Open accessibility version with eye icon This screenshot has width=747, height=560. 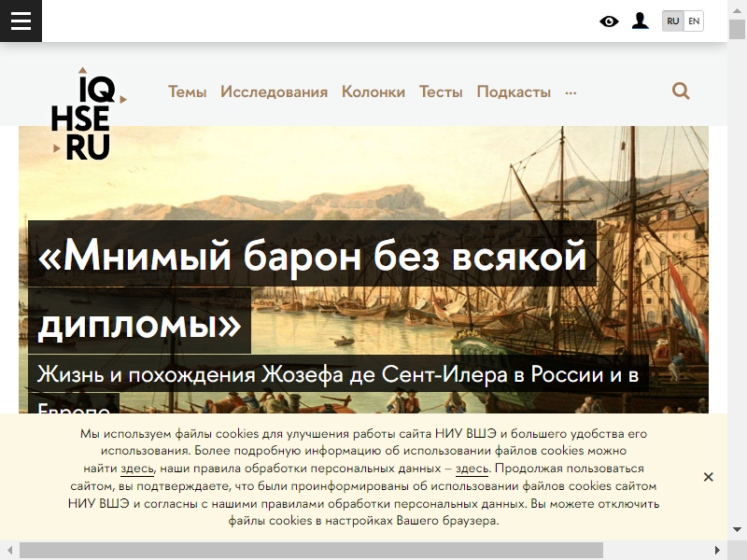tap(609, 21)
